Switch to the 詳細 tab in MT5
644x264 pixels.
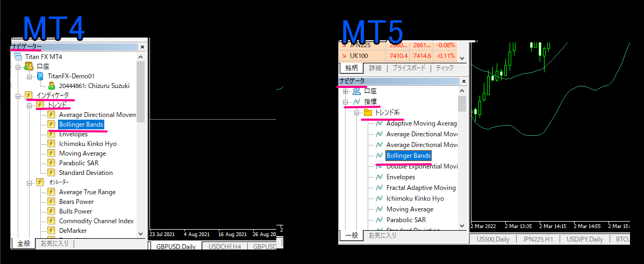[x=375, y=68]
